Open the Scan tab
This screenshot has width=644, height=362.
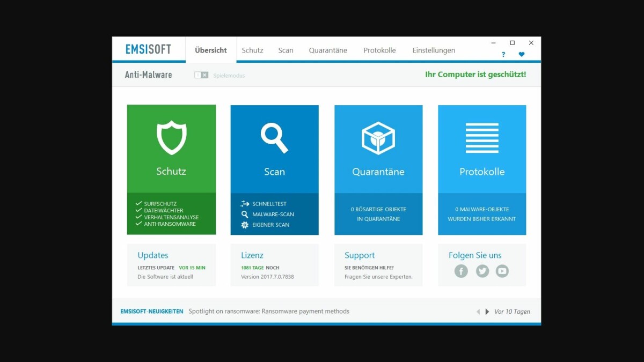pyautogui.click(x=286, y=50)
